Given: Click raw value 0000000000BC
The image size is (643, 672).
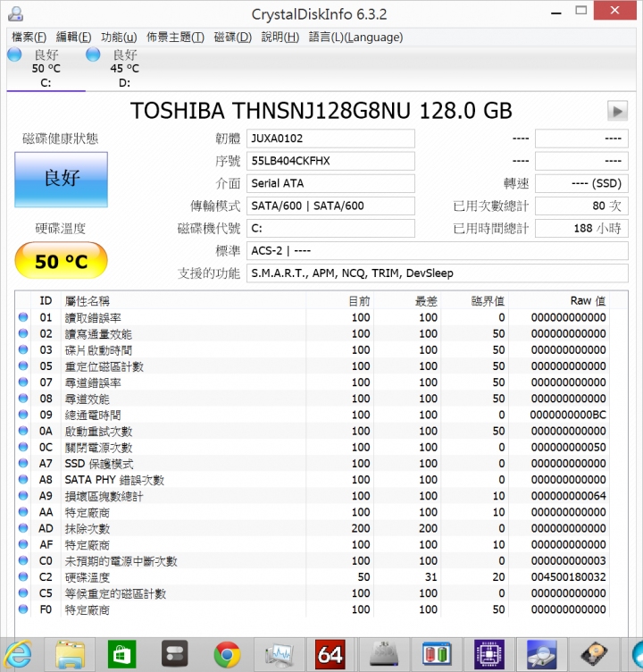Looking at the screenshot, I should 569,415.
